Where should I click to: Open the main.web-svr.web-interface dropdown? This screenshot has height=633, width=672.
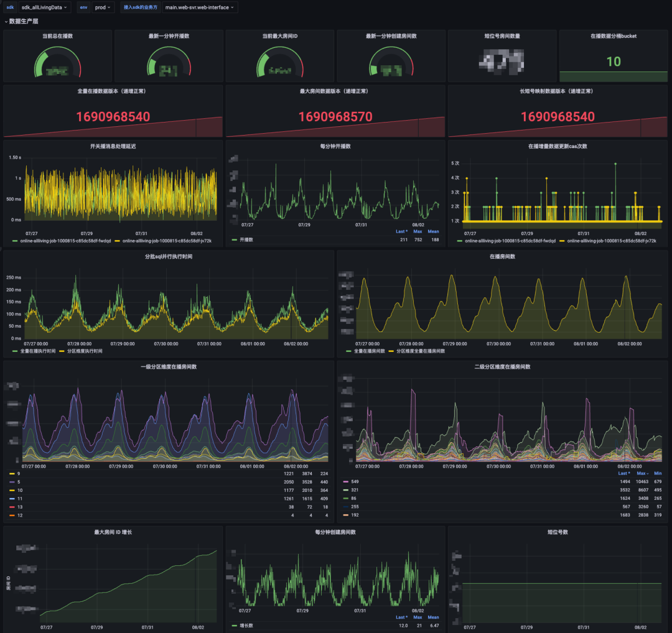[x=200, y=7]
